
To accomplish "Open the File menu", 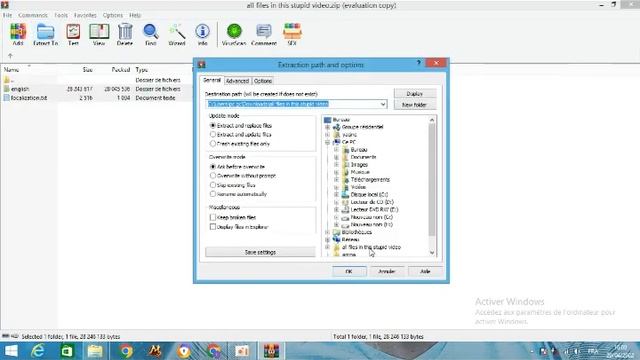I will pos(7,15).
